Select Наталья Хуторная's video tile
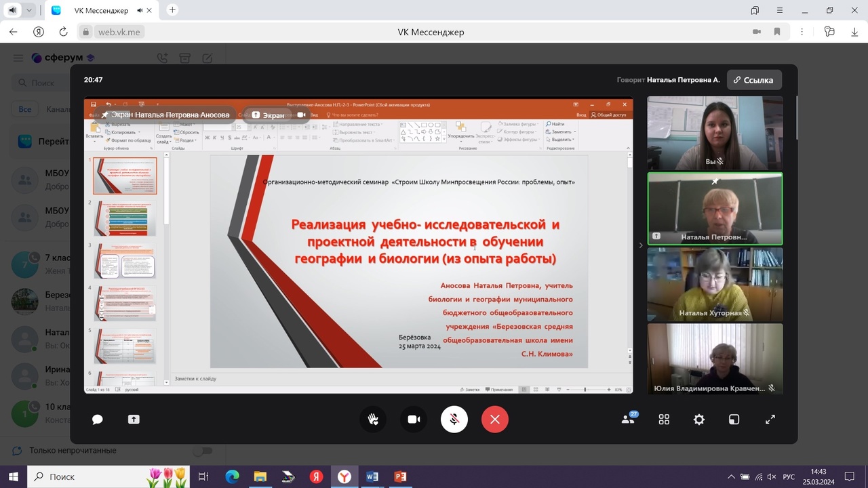Screen dimensions: 868x488 [715, 284]
